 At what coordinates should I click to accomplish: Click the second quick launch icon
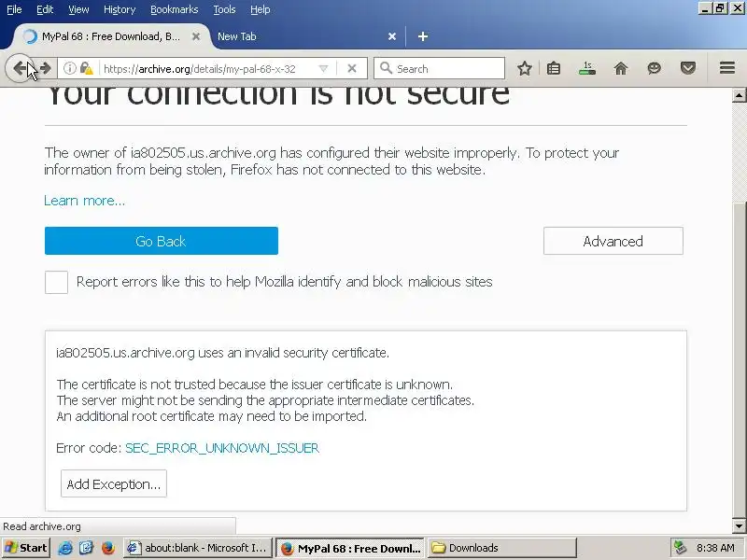tap(86, 548)
